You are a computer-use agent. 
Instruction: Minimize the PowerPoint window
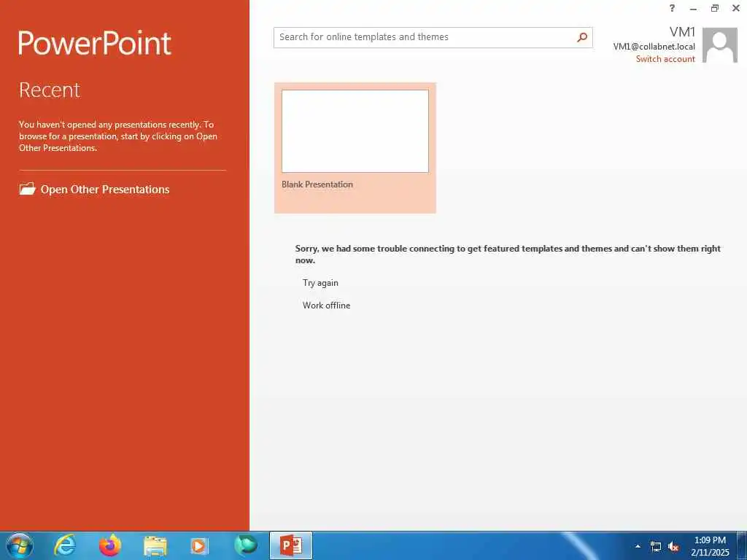tap(693, 8)
